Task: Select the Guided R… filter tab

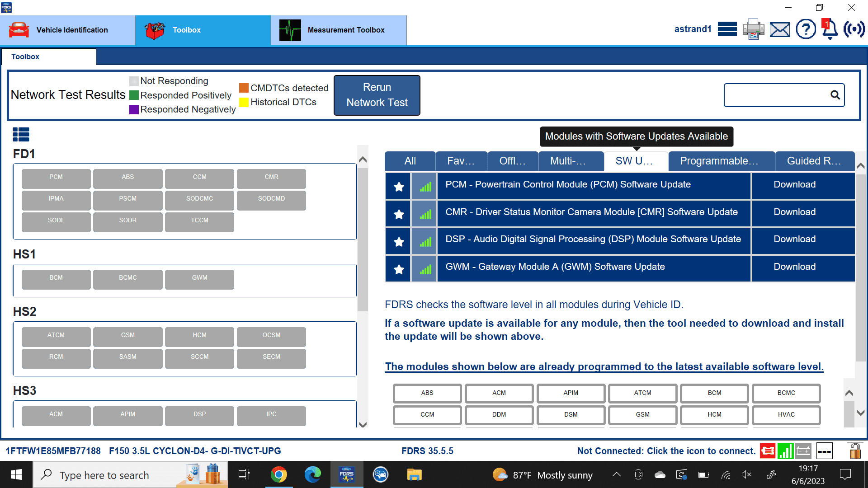Action: [x=815, y=161]
